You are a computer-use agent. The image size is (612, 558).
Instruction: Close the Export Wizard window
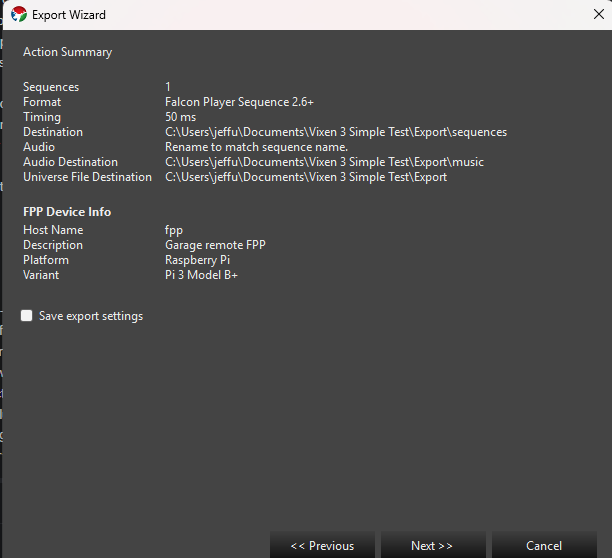point(599,14)
